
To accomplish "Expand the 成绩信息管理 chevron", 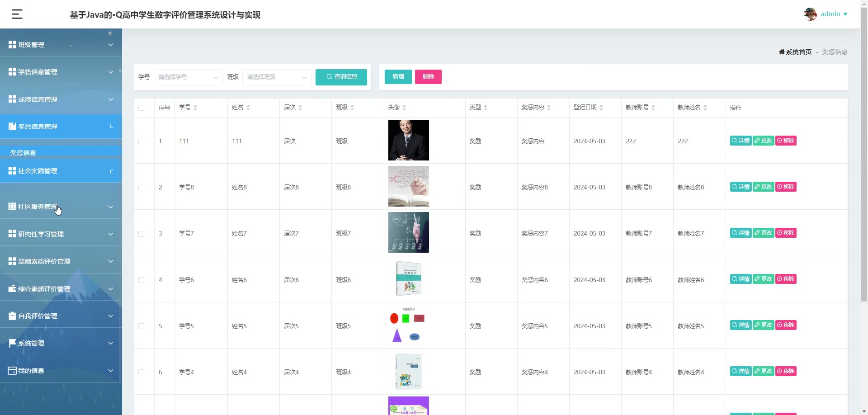I will pyautogui.click(x=111, y=99).
